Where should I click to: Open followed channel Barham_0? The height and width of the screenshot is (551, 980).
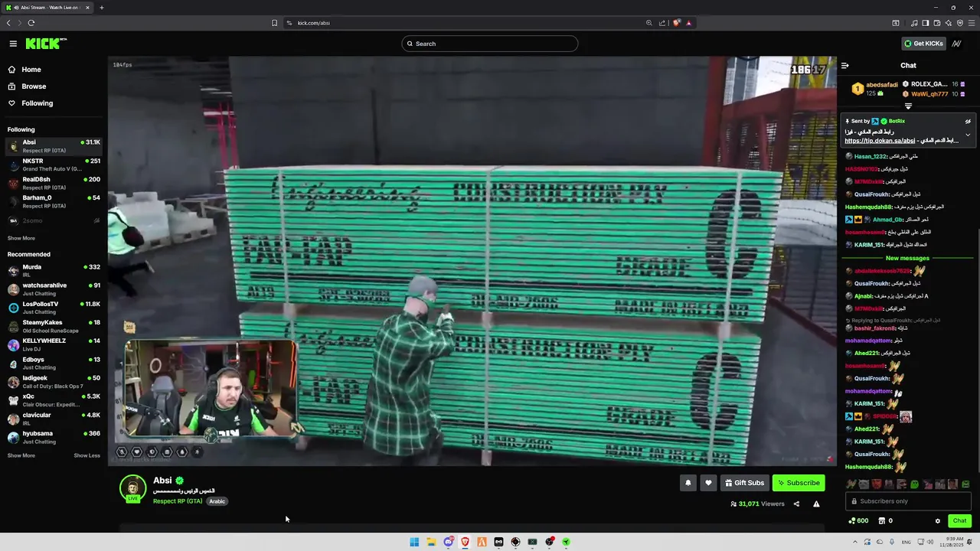tap(54, 201)
